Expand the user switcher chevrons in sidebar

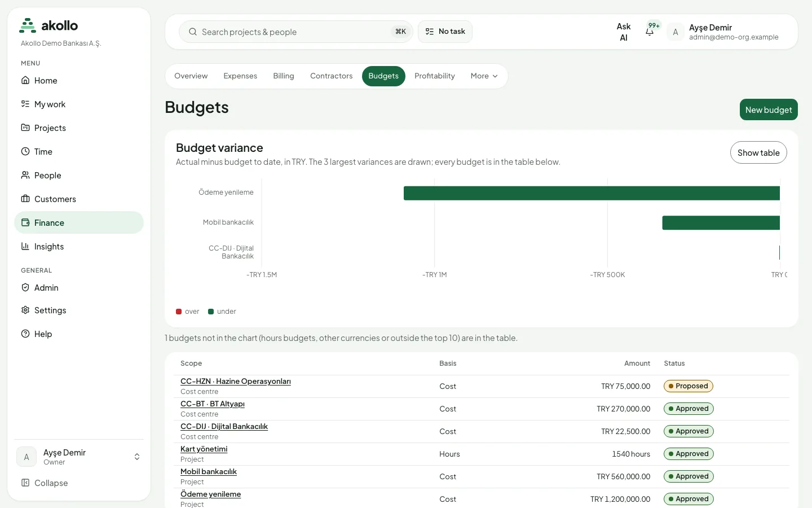(137, 457)
